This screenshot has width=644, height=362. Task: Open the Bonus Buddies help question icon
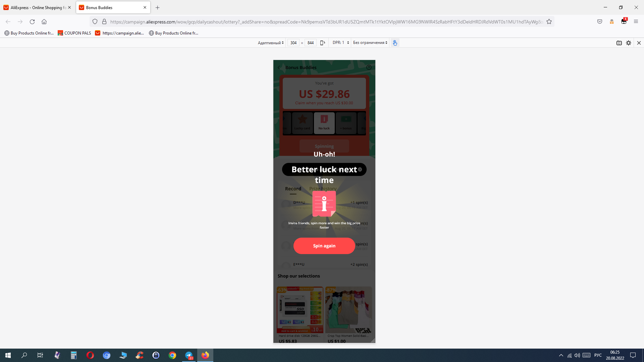369,67
